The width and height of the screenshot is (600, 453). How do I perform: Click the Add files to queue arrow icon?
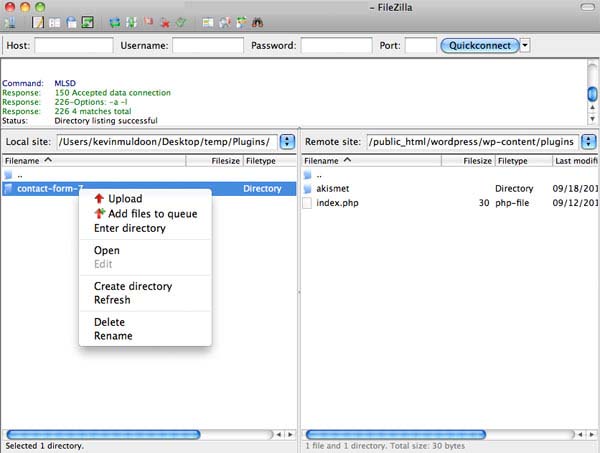click(99, 213)
